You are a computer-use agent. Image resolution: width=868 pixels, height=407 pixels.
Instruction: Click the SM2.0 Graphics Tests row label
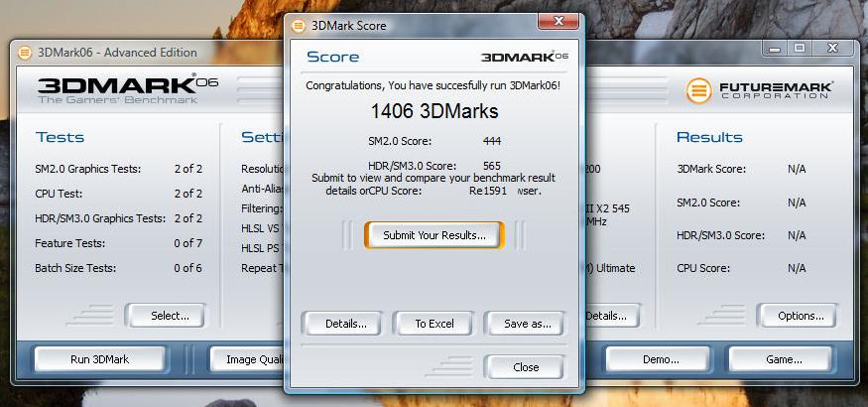[88, 169]
